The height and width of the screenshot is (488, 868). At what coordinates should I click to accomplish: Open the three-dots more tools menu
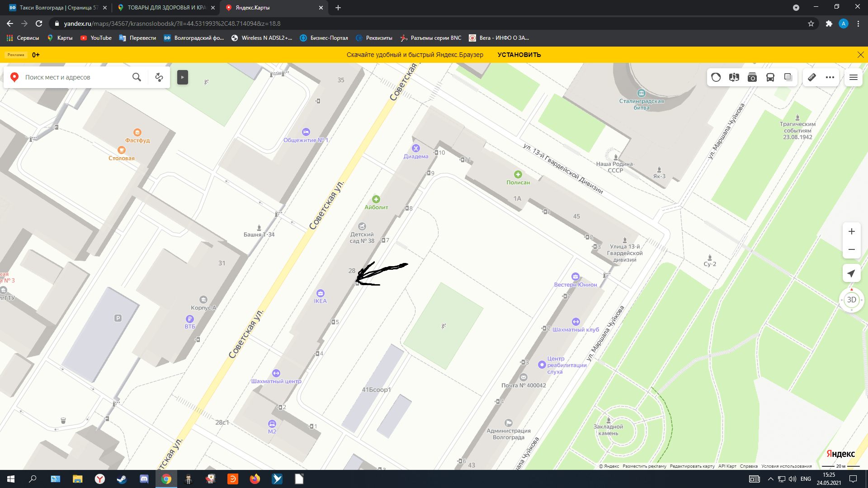830,77
